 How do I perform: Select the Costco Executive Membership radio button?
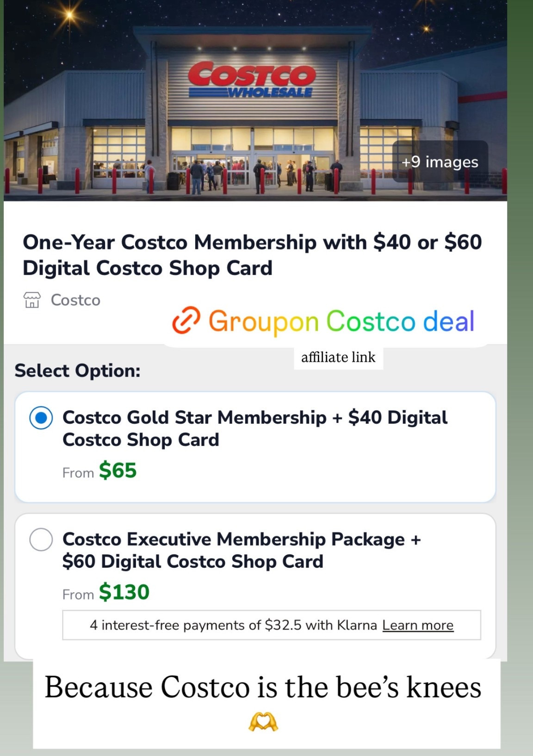pos(40,538)
